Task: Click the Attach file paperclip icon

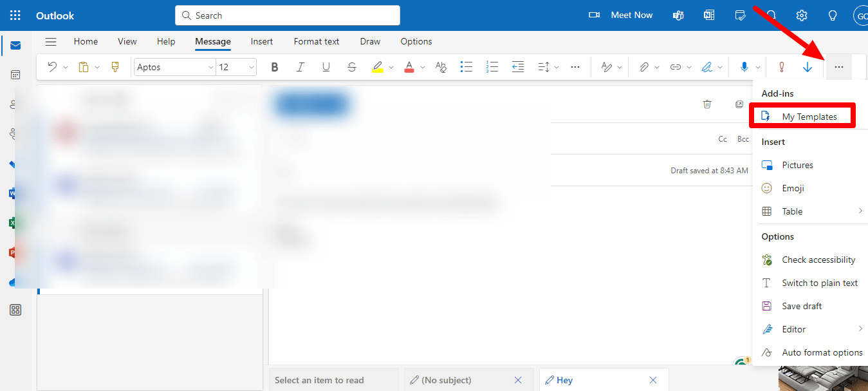Action: click(x=643, y=67)
